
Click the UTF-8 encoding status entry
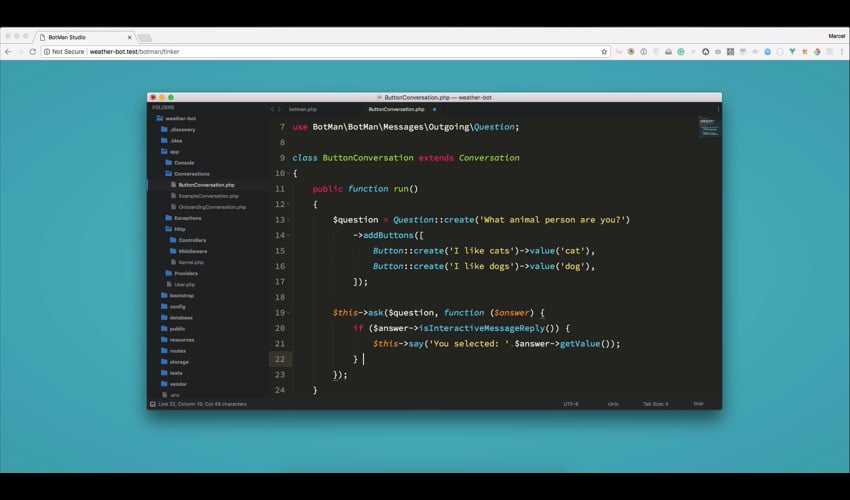point(570,404)
